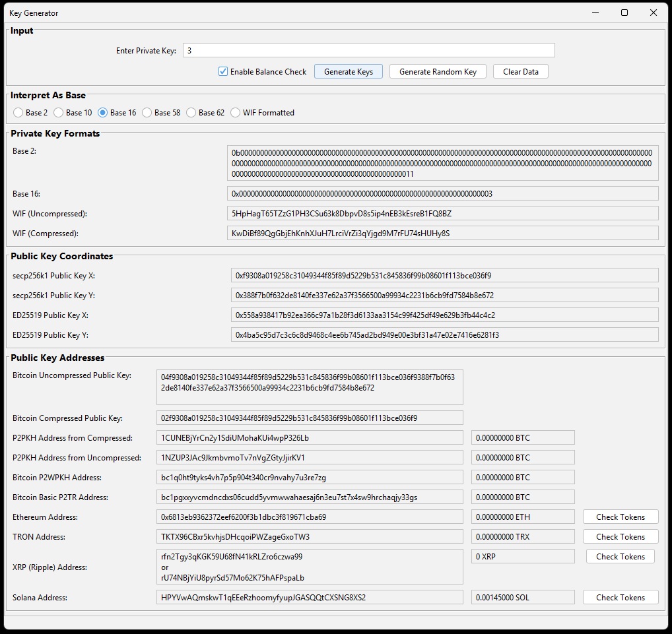Select the secp256k1 Public Key X value

point(441,275)
